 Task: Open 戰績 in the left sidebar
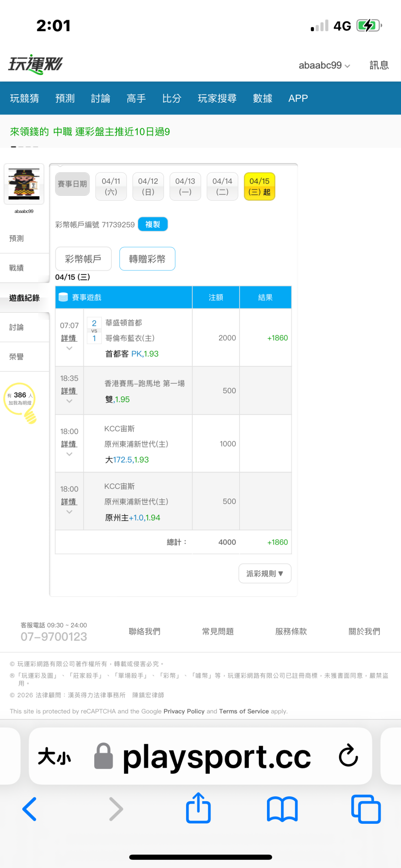coord(17,268)
